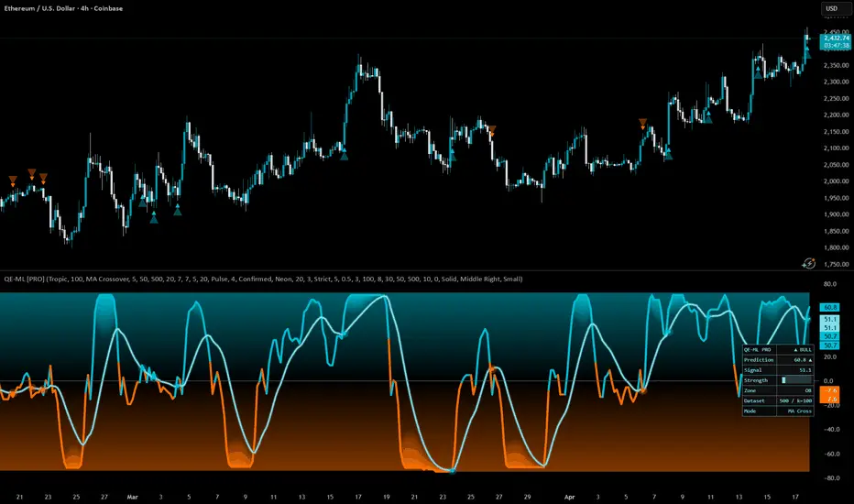Click the BULL status cell in the table
The width and height of the screenshot is (854, 504).
[795, 350]
